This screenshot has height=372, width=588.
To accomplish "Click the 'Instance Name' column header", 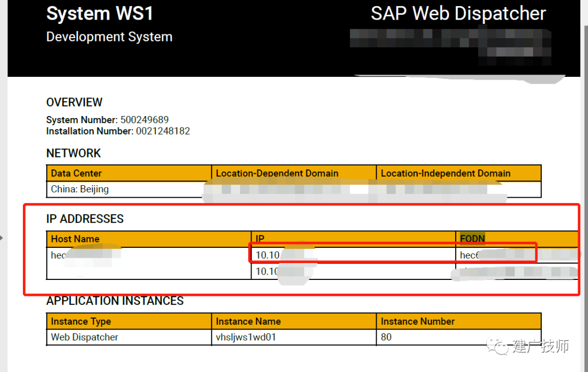I will click(294, 321).
